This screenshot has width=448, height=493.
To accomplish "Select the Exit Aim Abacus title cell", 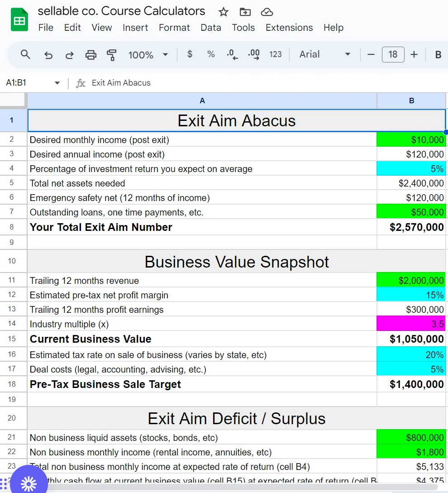I will (236, 120).
